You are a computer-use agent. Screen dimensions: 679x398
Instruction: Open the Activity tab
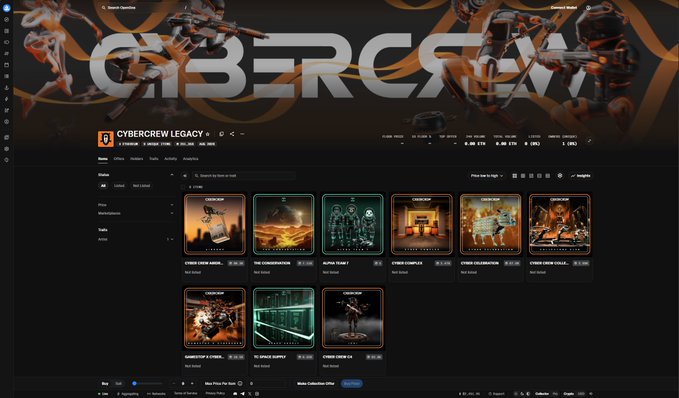(171, 159)
